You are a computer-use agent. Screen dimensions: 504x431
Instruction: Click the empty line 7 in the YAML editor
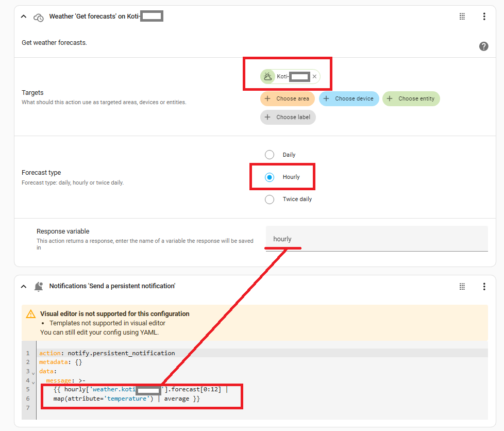(x=262, y=408)
